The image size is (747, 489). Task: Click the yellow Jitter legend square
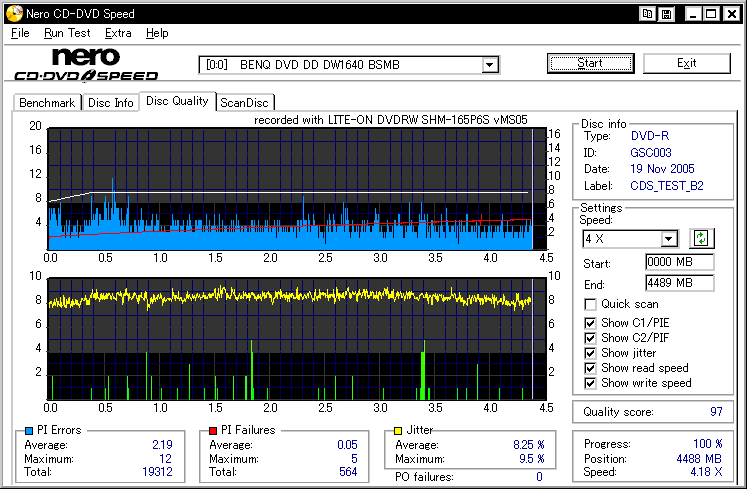pyautogui.click(x=399, y=430)
